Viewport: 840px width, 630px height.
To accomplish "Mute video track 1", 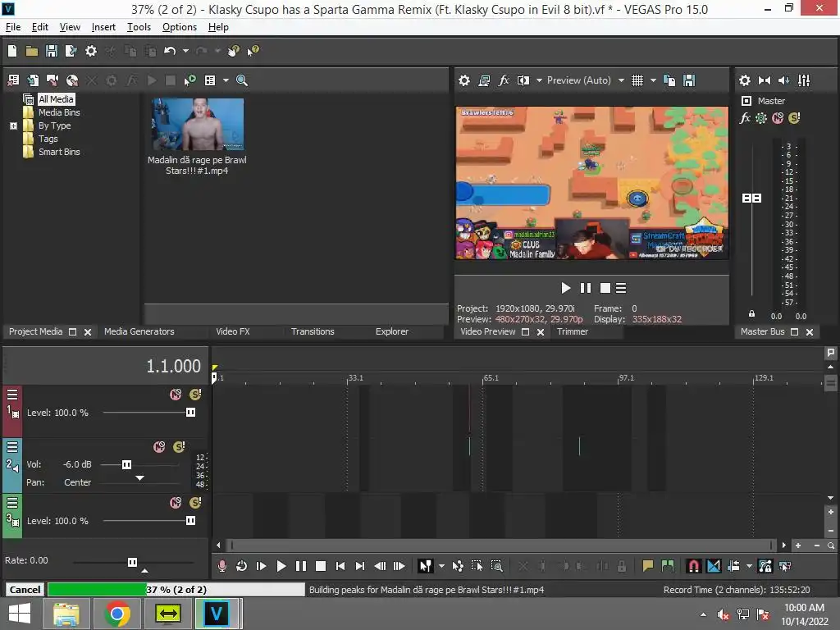I will point(176,395).
